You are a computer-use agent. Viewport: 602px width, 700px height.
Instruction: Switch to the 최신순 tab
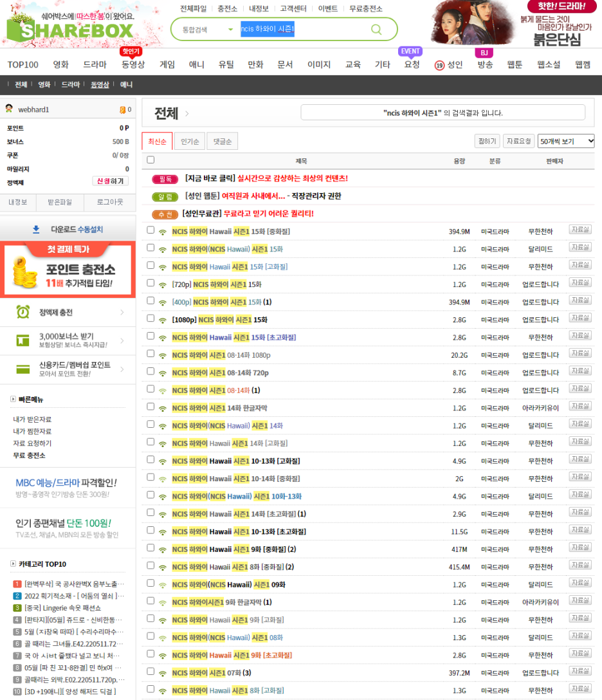(x=157, y=141)
